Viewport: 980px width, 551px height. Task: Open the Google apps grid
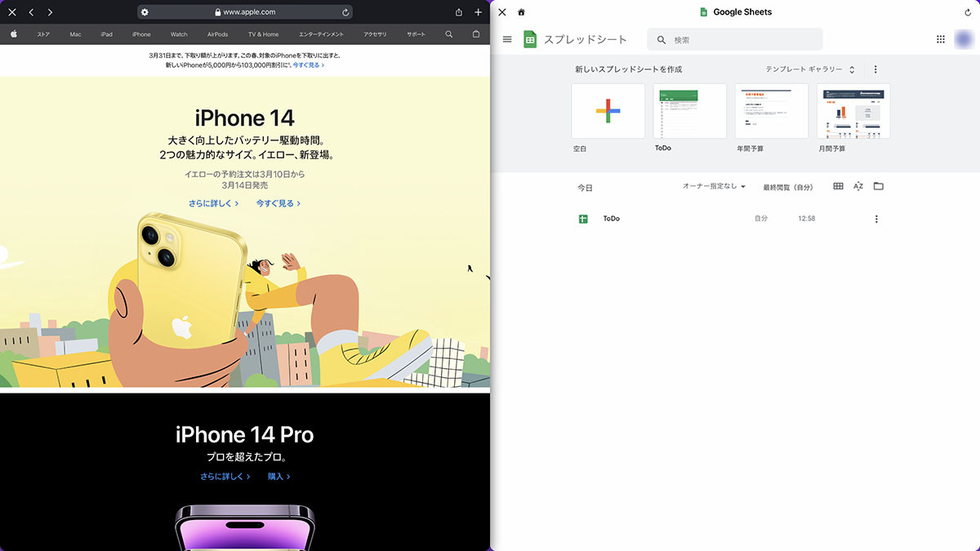941,39
